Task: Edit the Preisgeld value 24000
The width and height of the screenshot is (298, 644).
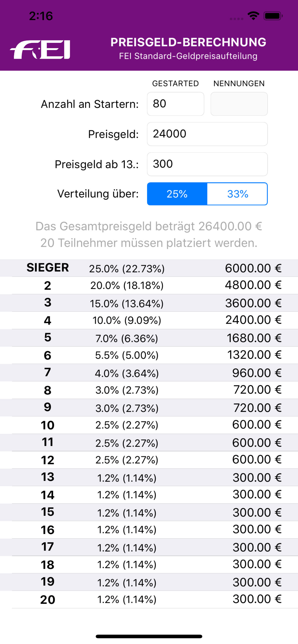Action: coord(207,134)
